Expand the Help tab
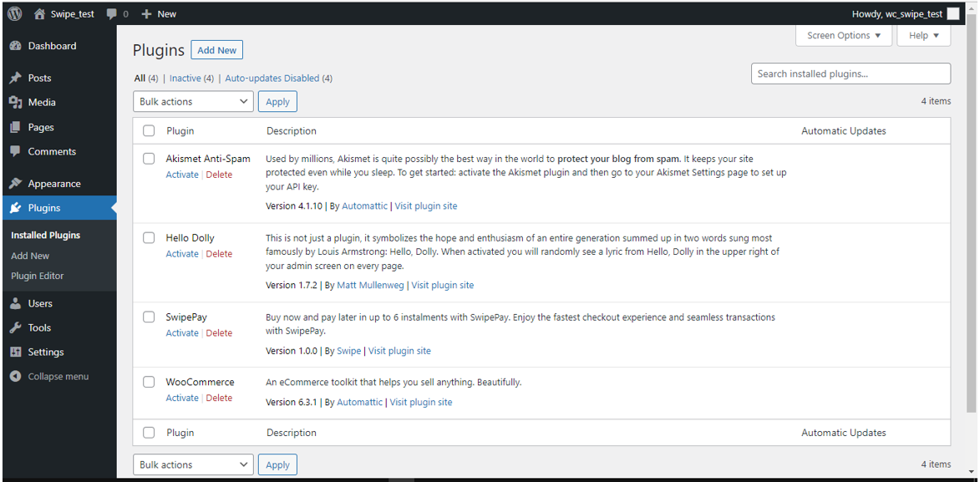The image size is (980, 482). coord(924,36)
